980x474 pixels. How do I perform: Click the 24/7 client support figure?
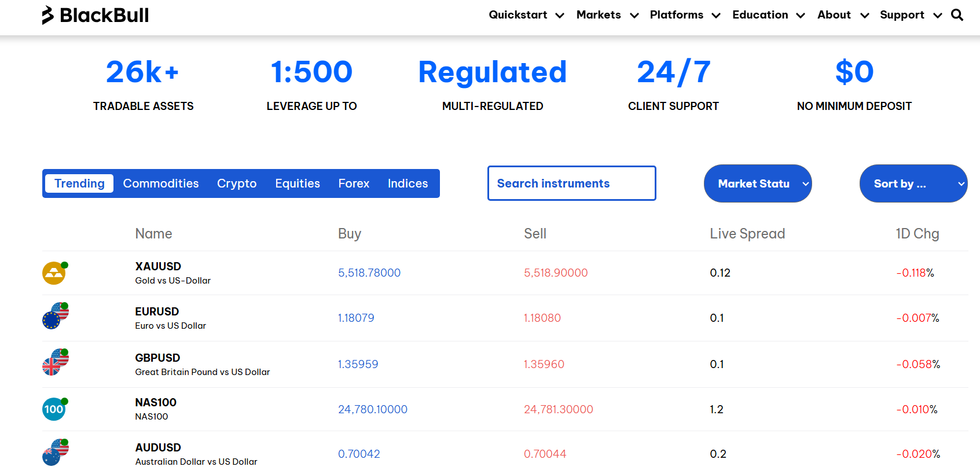click(x=673, y=72)
